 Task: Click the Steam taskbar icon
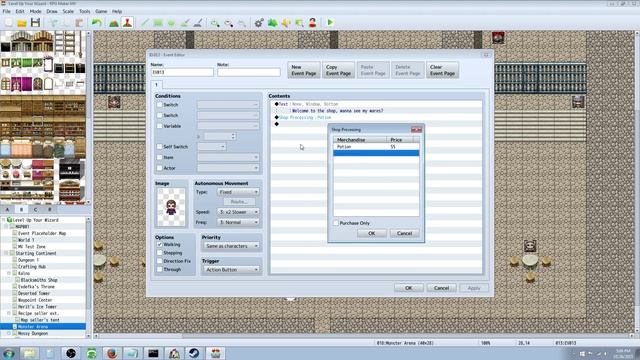[194, 353]
